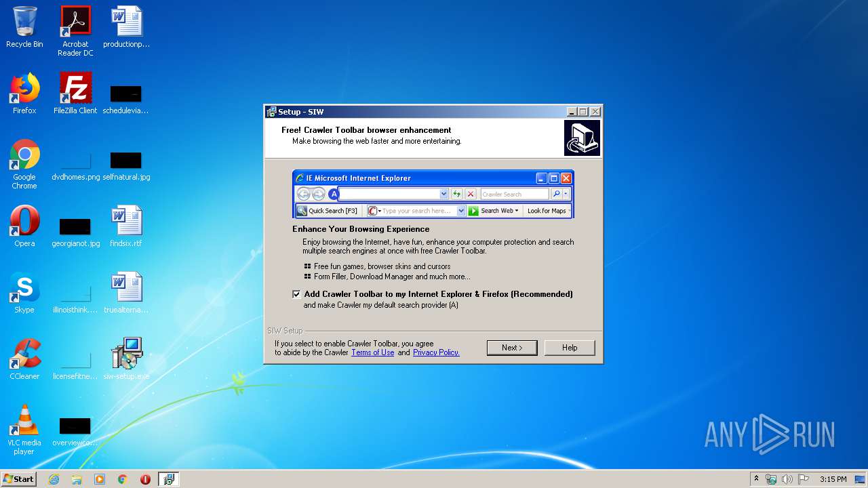Click the clock showing 3:15 PM
868x488 pixels.
click(x=833, y=479)
